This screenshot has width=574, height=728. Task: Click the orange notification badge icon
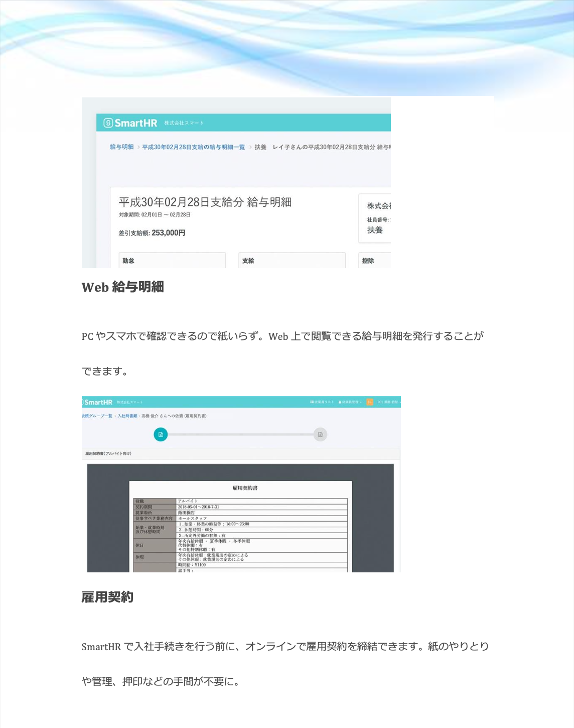pos(370,402)
